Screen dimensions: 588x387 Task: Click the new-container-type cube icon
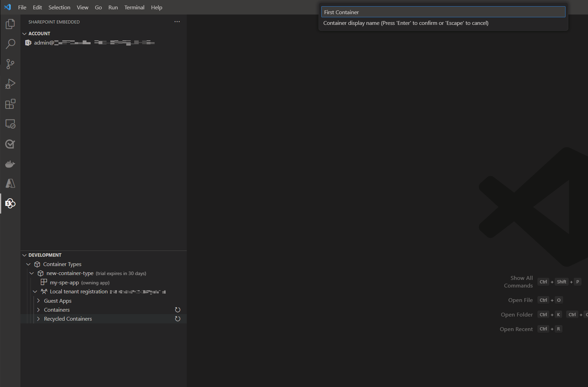40,273
